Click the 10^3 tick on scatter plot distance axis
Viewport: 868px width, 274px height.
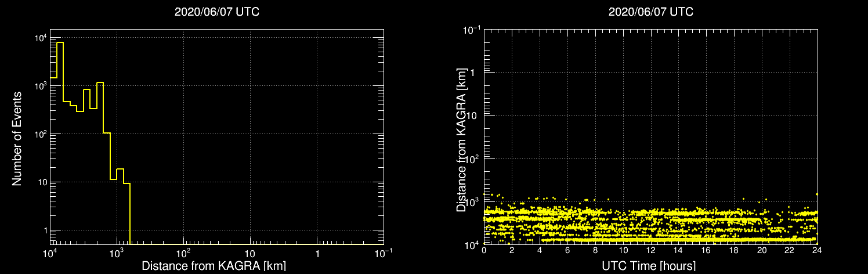tap(473, 201)
